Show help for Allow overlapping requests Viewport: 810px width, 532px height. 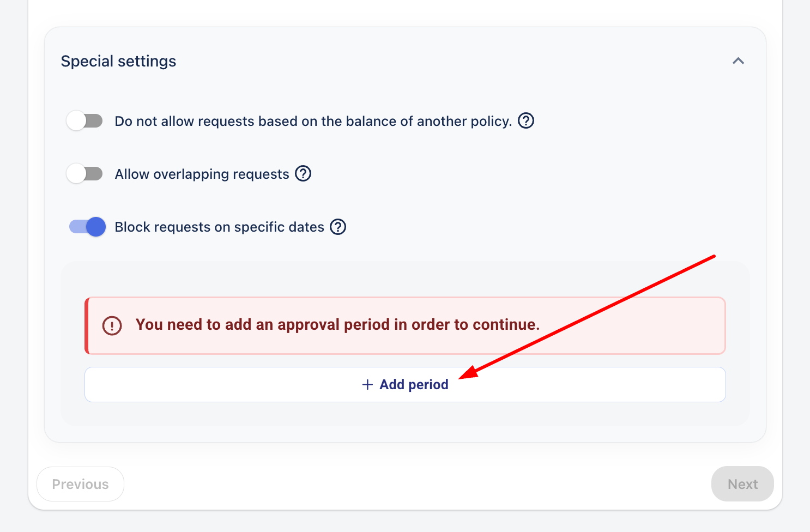coord(303,174)
